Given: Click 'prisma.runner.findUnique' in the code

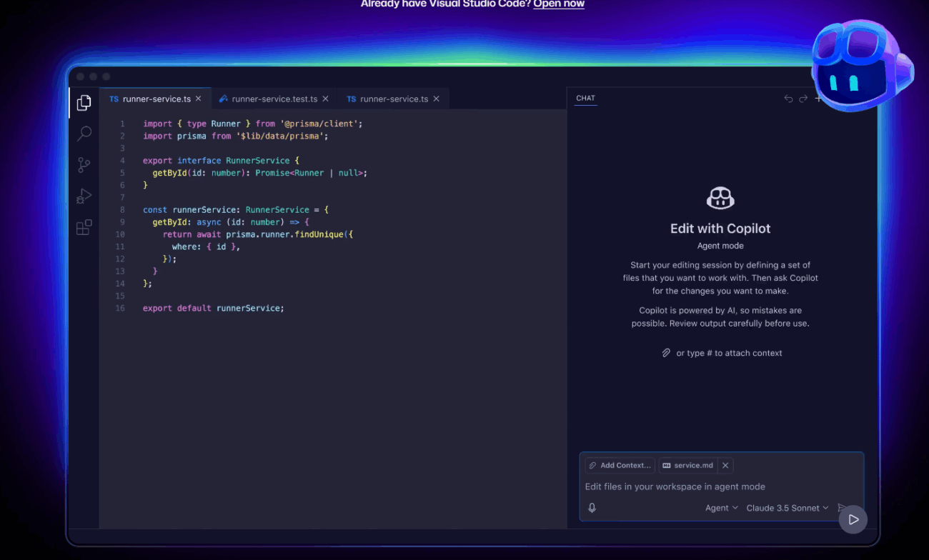Looking at the screenshot, I should click(284, 234).
